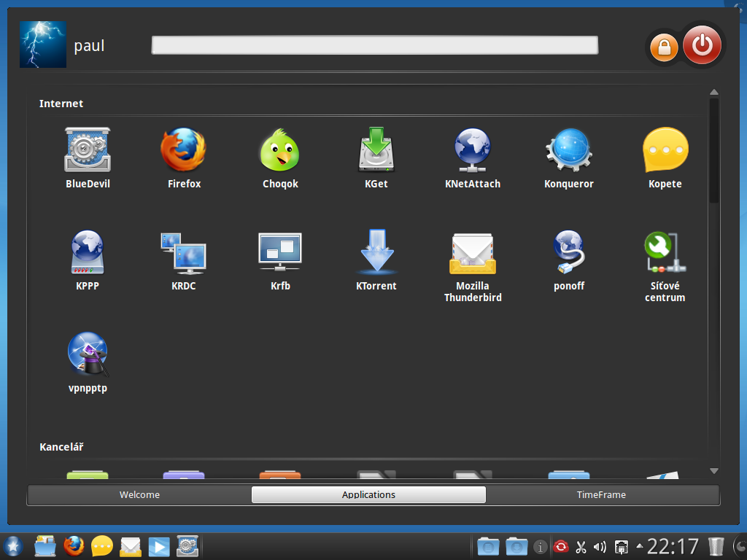Click the star launcher button in the panel
The image size is (747, 560).
[x=12, y=545]
